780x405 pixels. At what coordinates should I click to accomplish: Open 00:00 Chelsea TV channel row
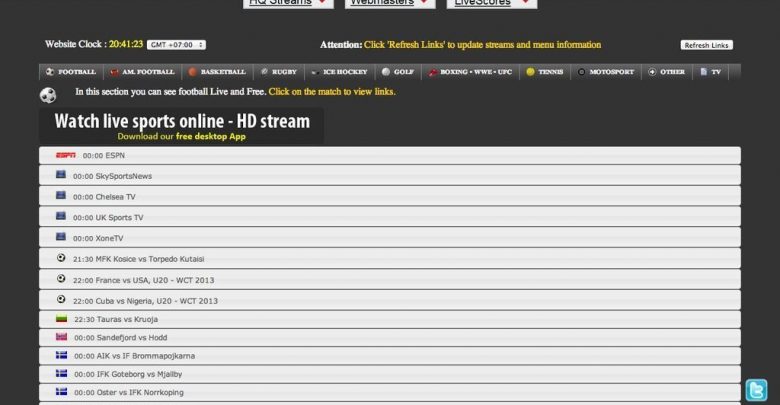pyautogui.click(x=390, y=197)
